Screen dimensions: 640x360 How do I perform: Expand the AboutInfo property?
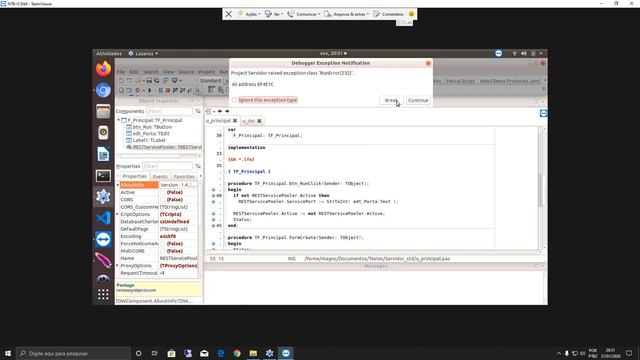click(118, 185)
